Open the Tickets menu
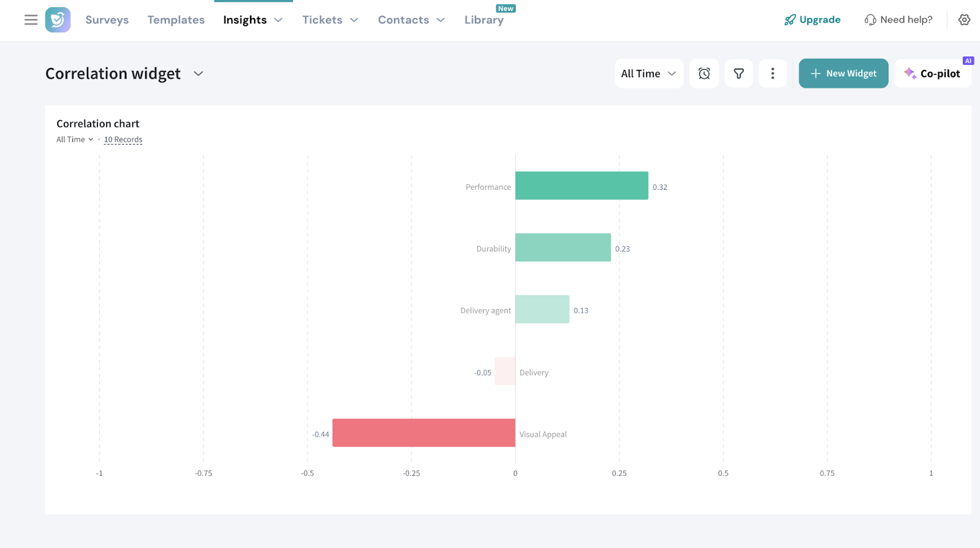This screenshot has height=548, width=980. [330, 20]
